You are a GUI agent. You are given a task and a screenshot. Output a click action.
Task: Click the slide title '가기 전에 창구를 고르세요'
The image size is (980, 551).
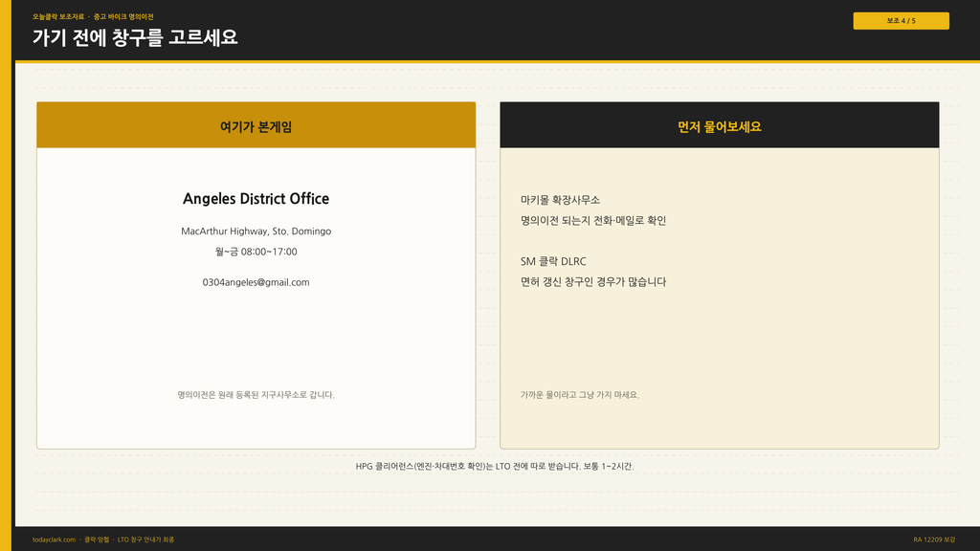pyautogui.click(x=135, y=37)
